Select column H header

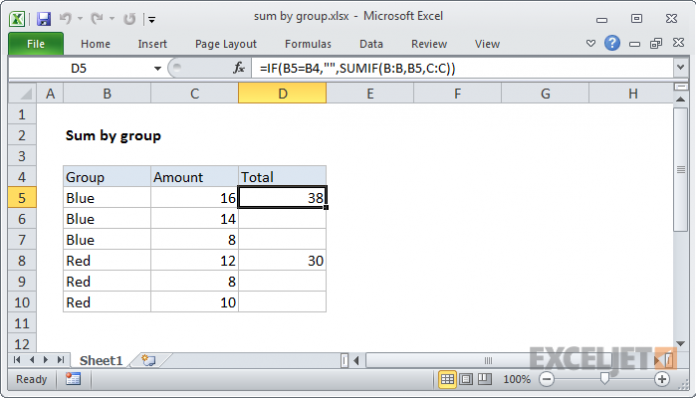[632, 94]
